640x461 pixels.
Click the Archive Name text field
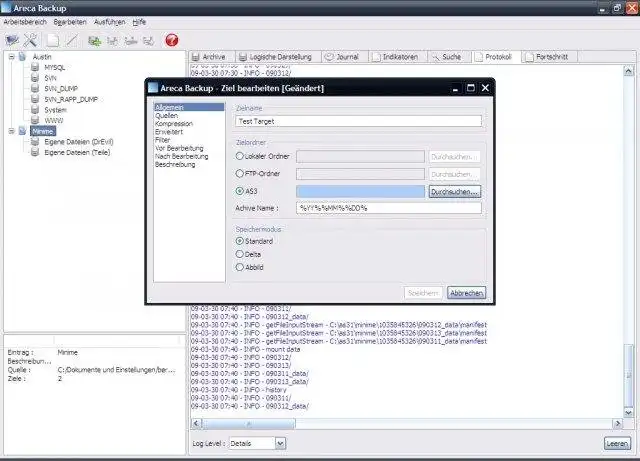tap(389, 208)
